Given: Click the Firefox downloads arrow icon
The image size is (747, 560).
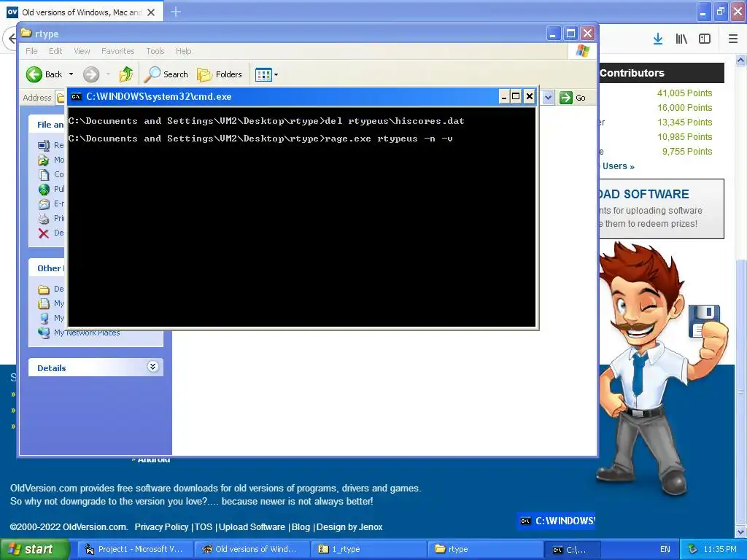Looking at the screenshot, I should point(658,39).
